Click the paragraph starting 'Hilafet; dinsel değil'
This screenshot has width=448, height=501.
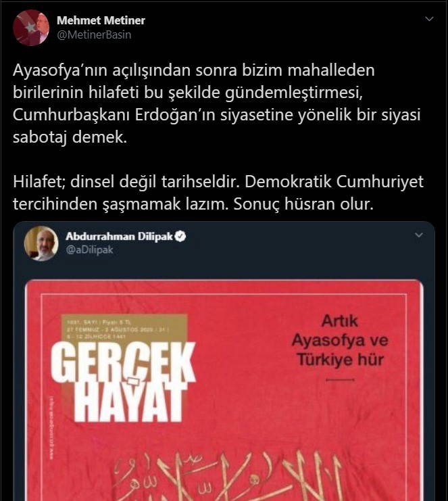pos(218,193)
